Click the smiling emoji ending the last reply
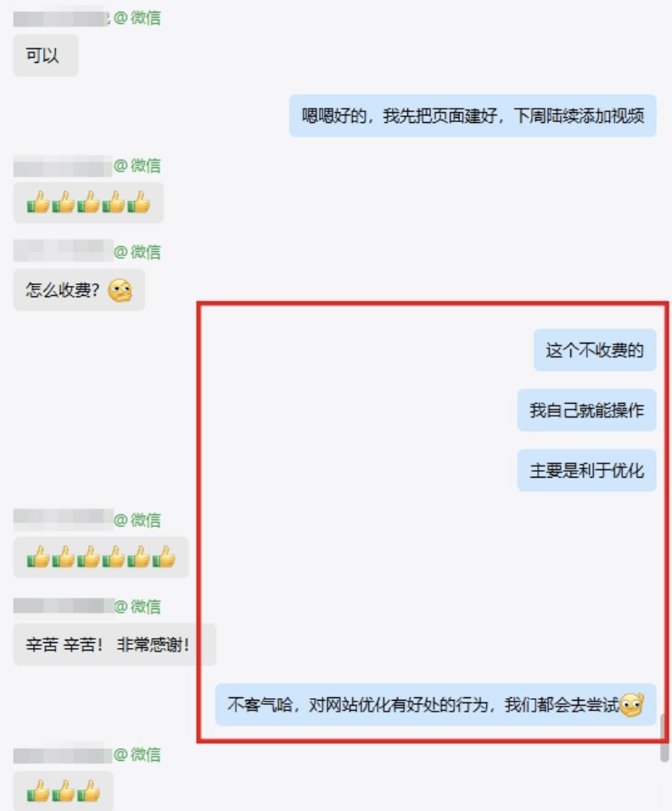672x811 pixels. click(631, 704)
